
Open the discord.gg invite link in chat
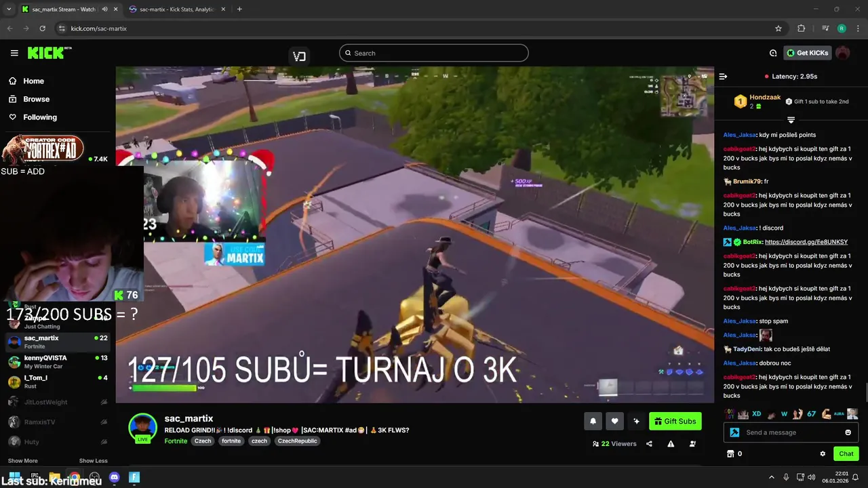point(806,242)
